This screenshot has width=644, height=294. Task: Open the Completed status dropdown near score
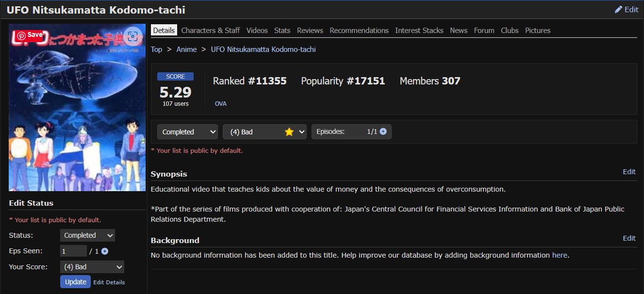(187, 132)
